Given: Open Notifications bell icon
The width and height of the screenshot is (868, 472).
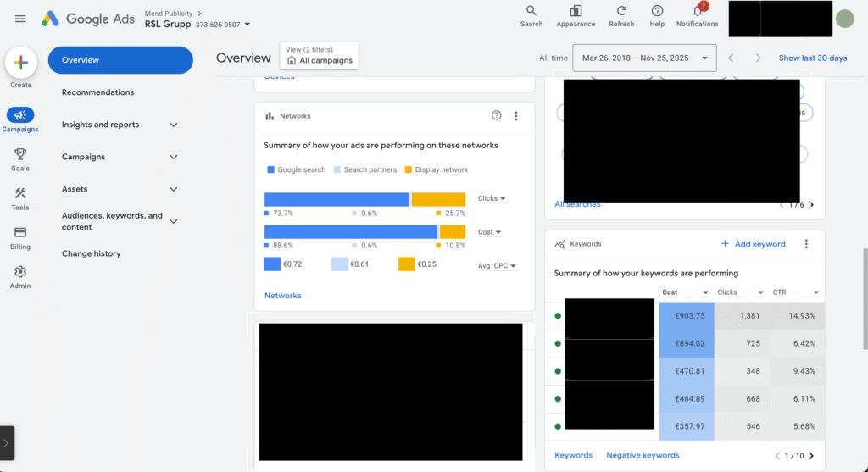Looking at the screenshot, I should pyautogui.click(x=698, y=11).
